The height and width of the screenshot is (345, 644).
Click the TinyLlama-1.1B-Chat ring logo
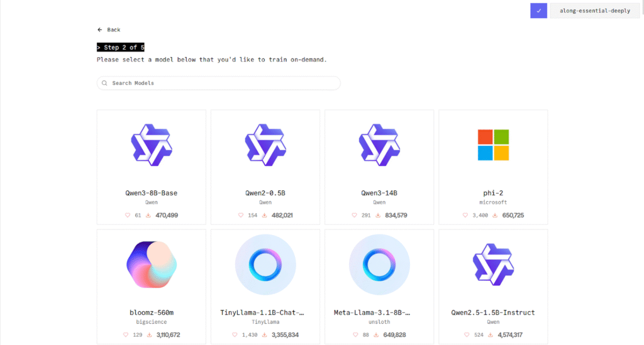tap(265, 265)
